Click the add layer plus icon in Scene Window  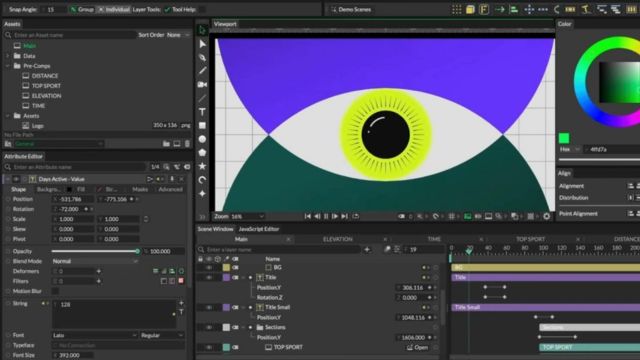[x=367, y=249]
